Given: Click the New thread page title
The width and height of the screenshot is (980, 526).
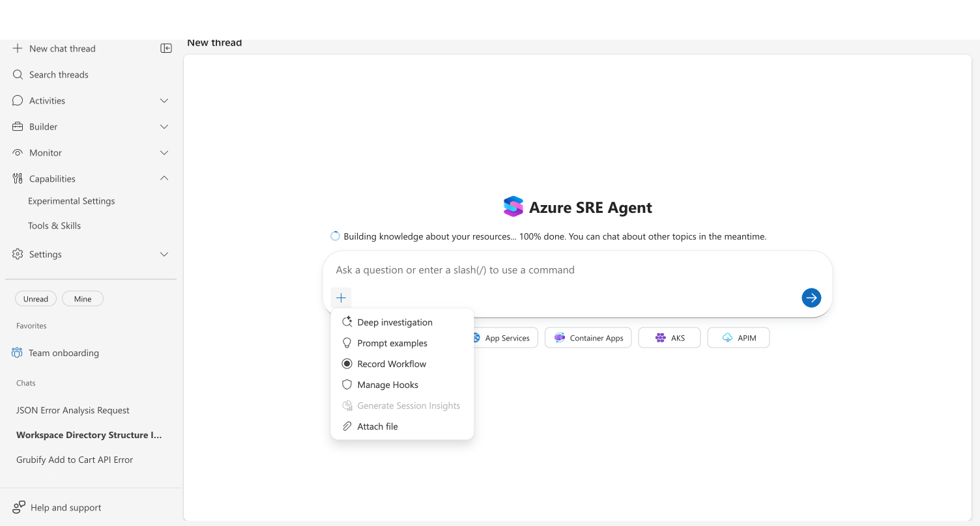Looking at the screenshot, I should pos(214,43).
